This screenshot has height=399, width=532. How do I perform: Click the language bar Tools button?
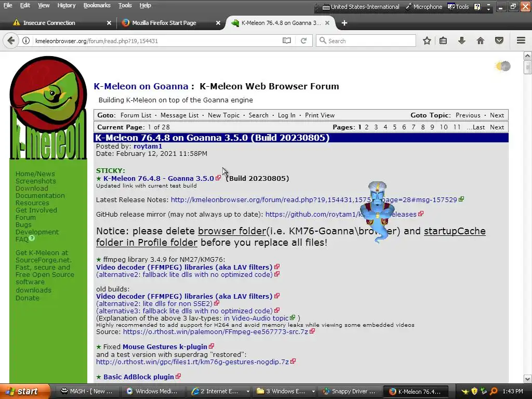tap(458, 6)
